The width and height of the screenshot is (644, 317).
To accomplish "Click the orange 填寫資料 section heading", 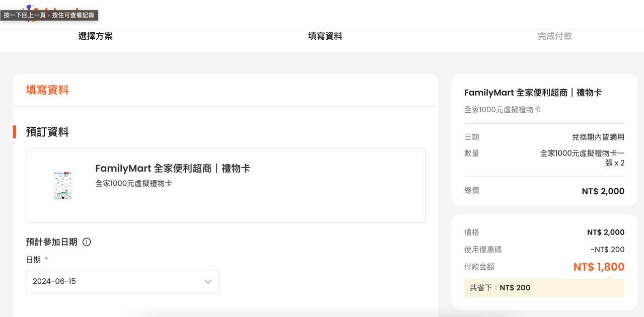I will tap(47, 90).
